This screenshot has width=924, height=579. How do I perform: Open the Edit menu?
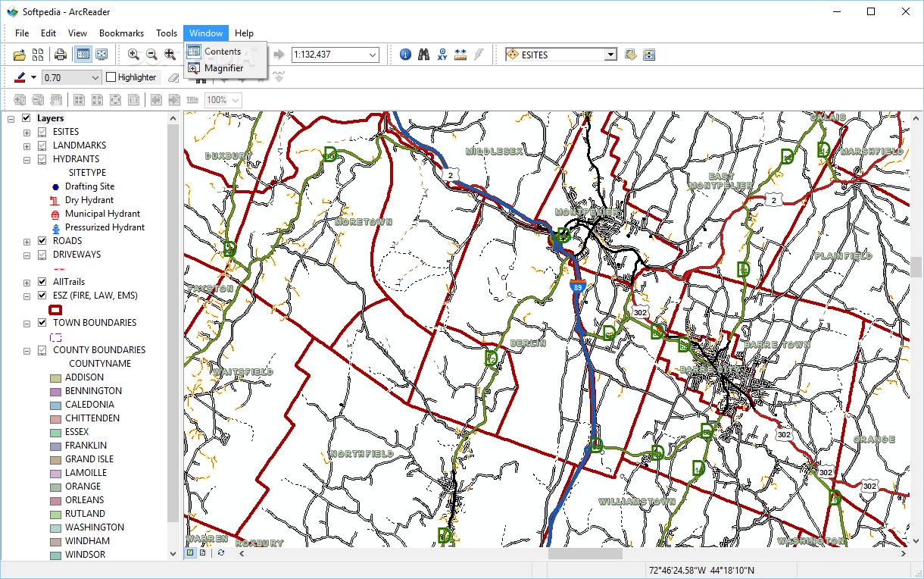48,33
